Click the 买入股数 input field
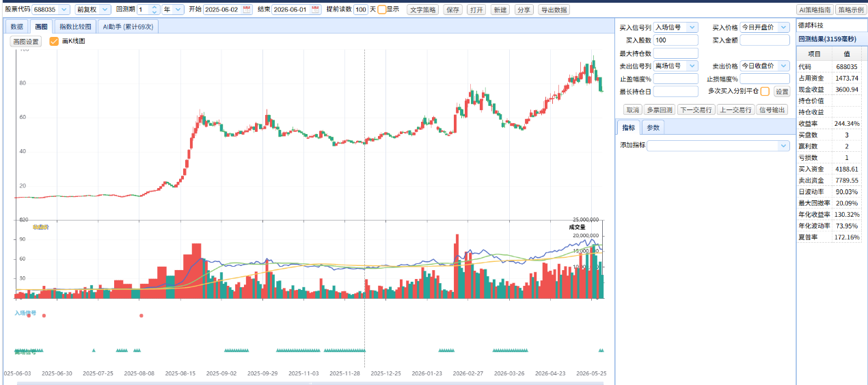Screen dimensions: 868x385 [x=675, y=40]
